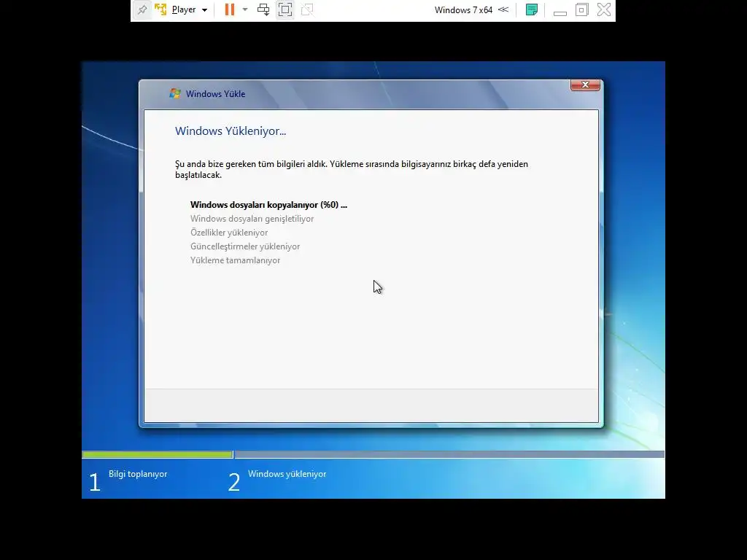
Task: Pause the virtual machine
Action: click(230, 9)
